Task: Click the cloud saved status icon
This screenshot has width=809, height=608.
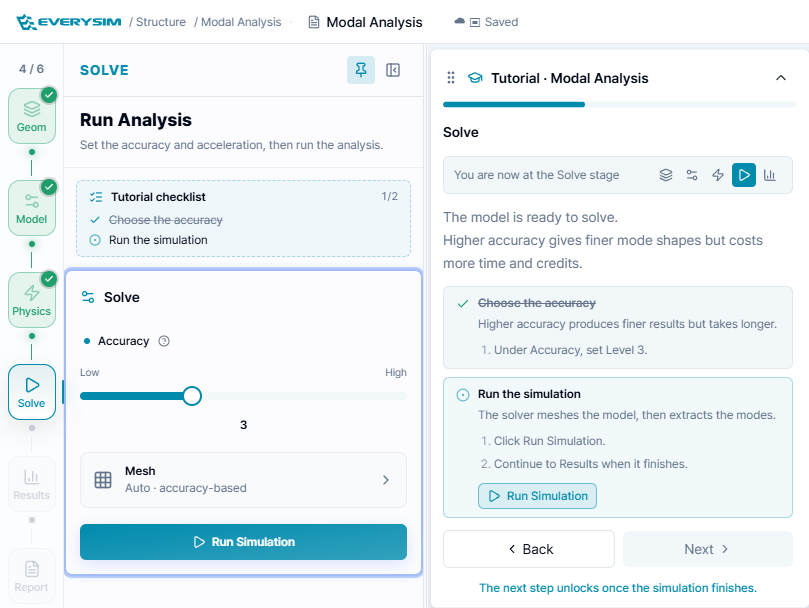Action: pos(459,22)
